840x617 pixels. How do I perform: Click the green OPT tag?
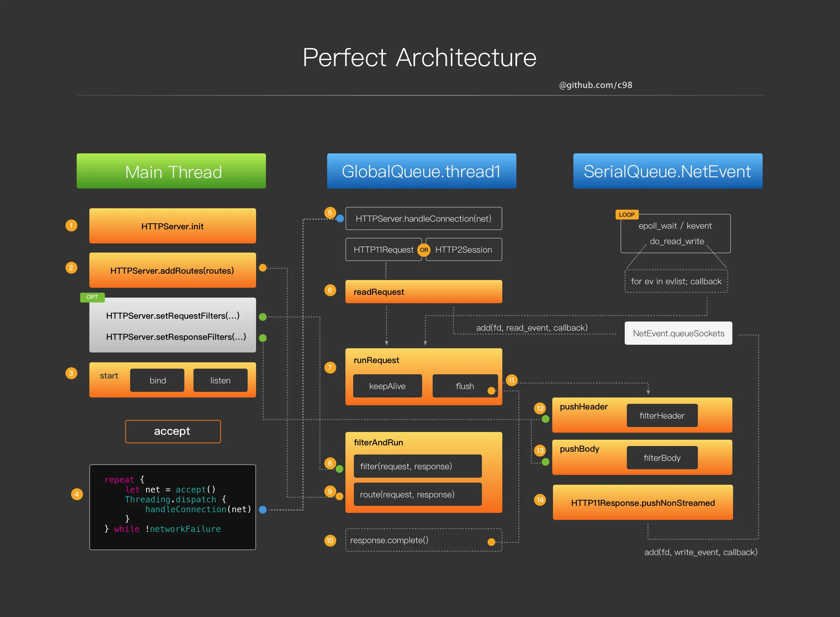(x=92, y=297)
